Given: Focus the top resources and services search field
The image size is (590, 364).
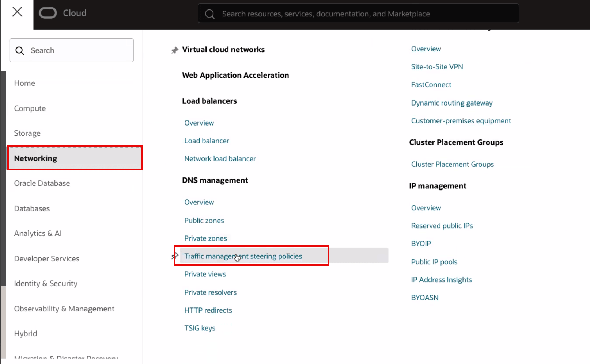Looking at the screenshot, I should click(358, 14).
